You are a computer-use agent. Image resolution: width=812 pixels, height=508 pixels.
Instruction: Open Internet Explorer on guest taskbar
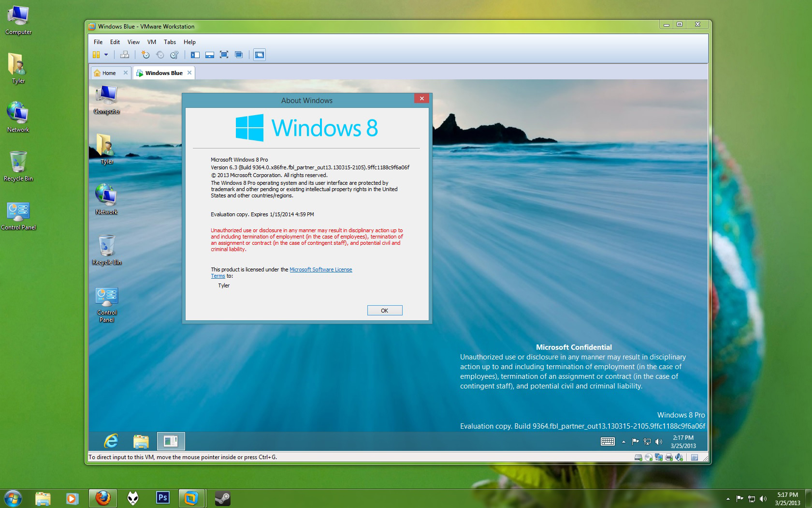(x=111, y=441)
